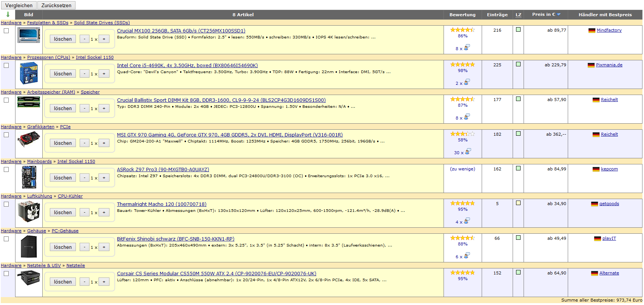Tick compare checkbox for ASRock Z97 Pro3
The image size is (644, 305).
pos(6,170)
